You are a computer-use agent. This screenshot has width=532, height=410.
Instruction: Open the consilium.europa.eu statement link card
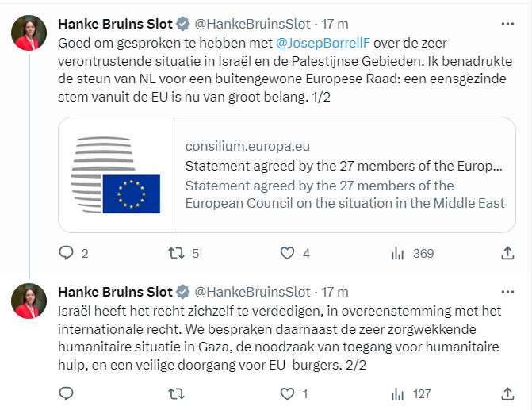(x=345, y=175)
